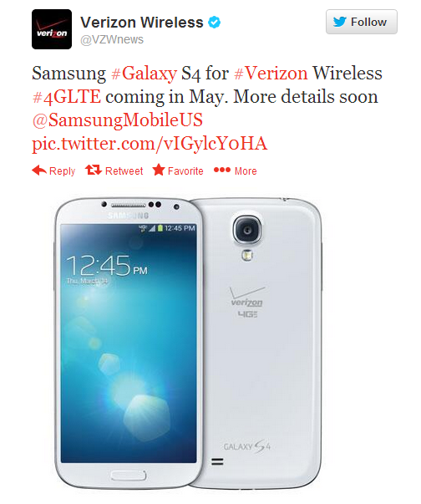Image resolution: width=421 pixels, height=504 pixels.
Task: Click the reply arrow icon
Action: click(39, 171)
